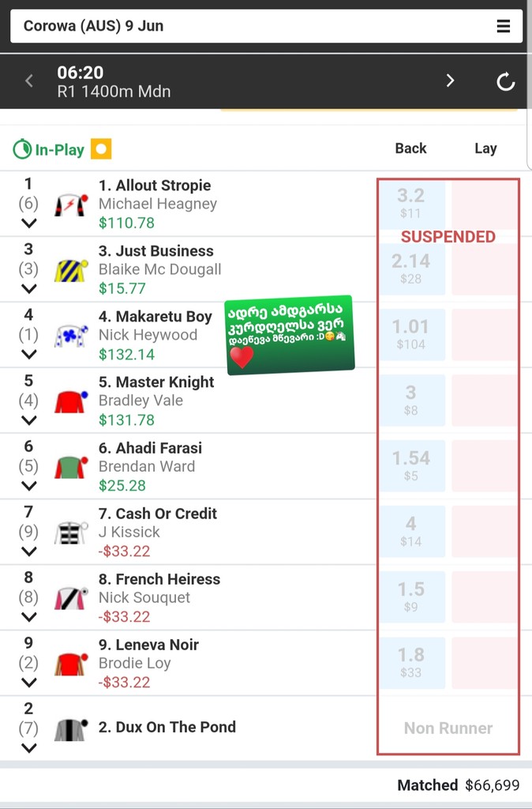Open the Corowa (AUS) 9 Jun venue selector
The height and width of the screenshot is (809, 532).
pyautogui.click(x=267, y=26)
